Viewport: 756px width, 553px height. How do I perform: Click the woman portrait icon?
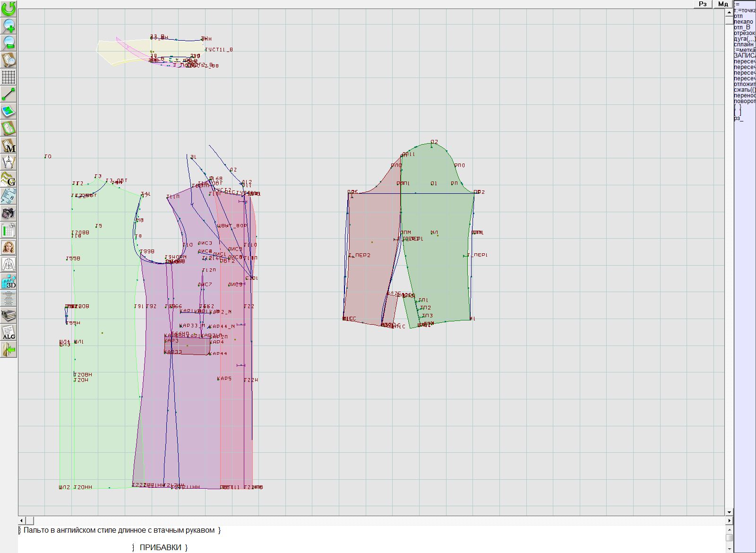tap(9, 247)
